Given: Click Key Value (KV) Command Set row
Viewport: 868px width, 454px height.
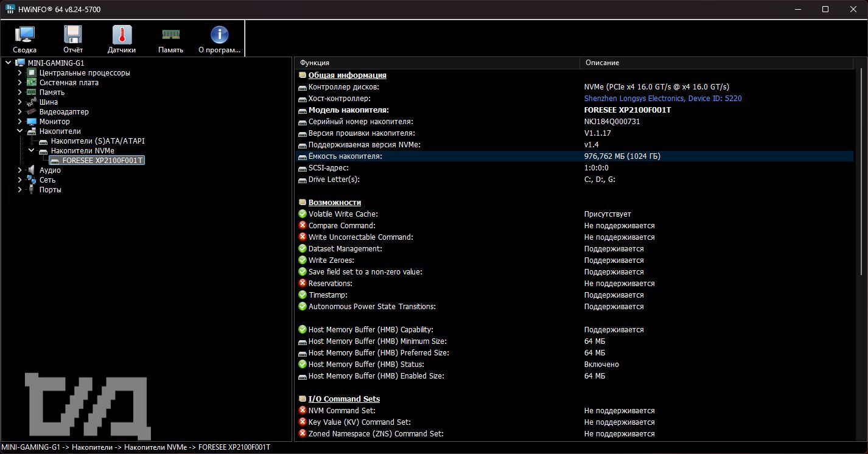Looking at the screenshot, I should 575,422.
